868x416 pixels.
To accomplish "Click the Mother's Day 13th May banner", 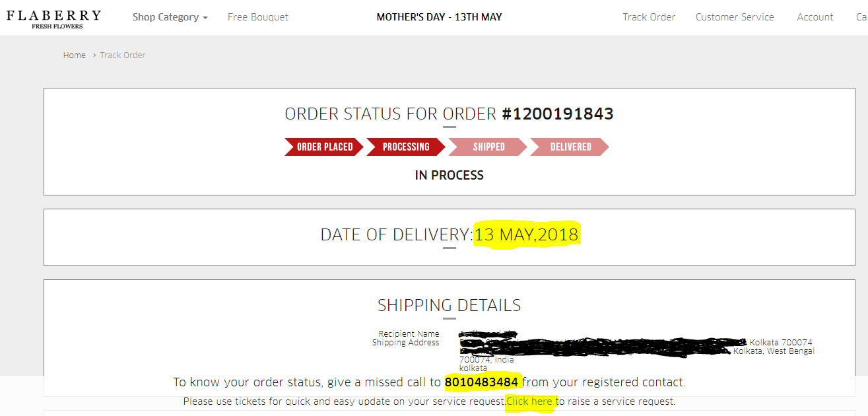I will pos(439,17).
